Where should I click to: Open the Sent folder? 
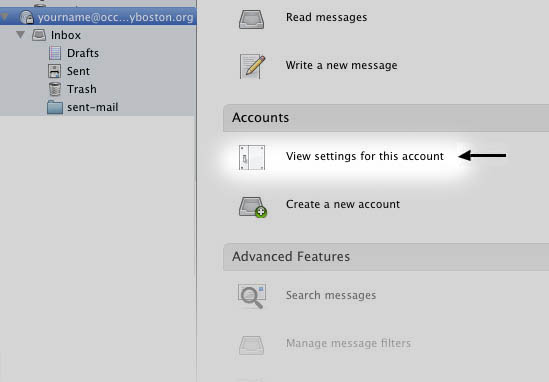click(x=78, y=71)
